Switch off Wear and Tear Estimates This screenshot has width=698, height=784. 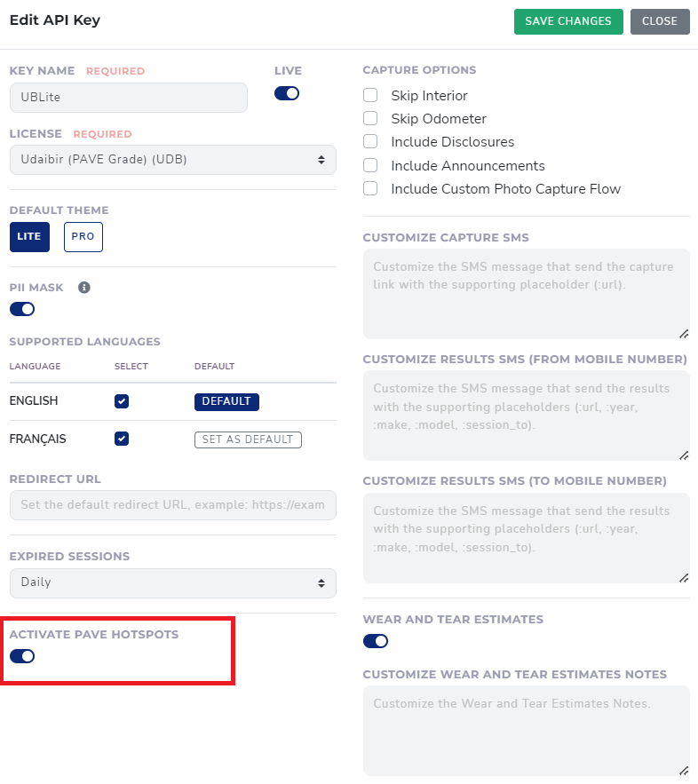376,641
